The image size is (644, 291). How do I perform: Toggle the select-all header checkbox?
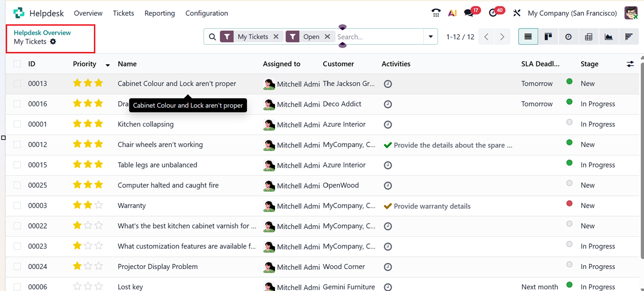tap(17, 64)
